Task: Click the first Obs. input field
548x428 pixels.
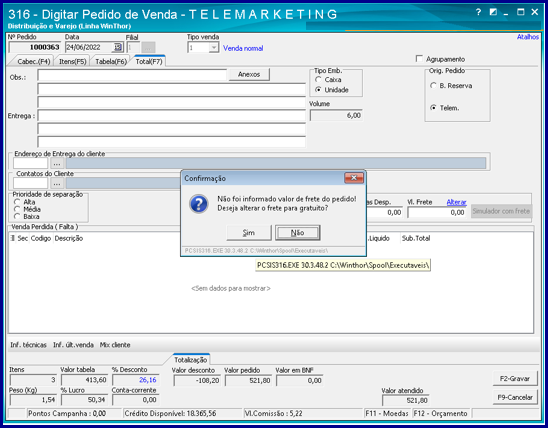Action: pos(132,75)
